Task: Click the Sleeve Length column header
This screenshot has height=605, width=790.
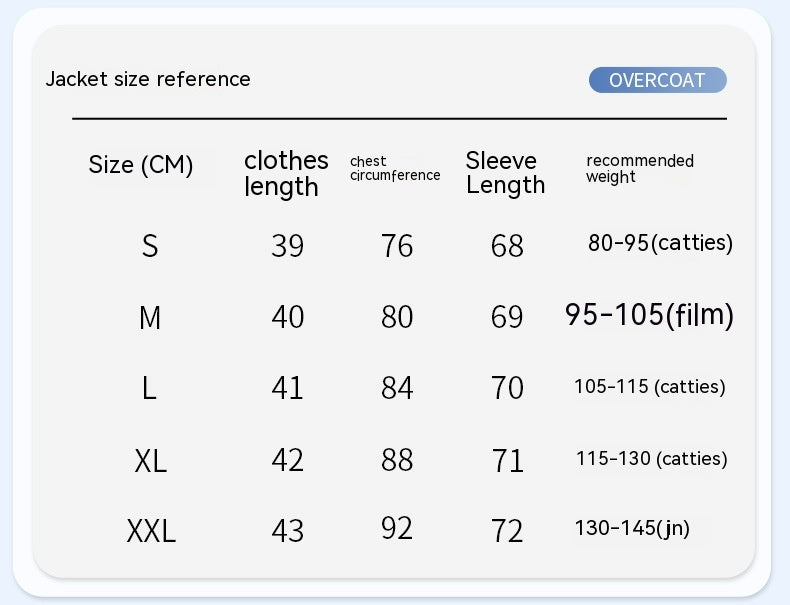Action: click(505, 173)
